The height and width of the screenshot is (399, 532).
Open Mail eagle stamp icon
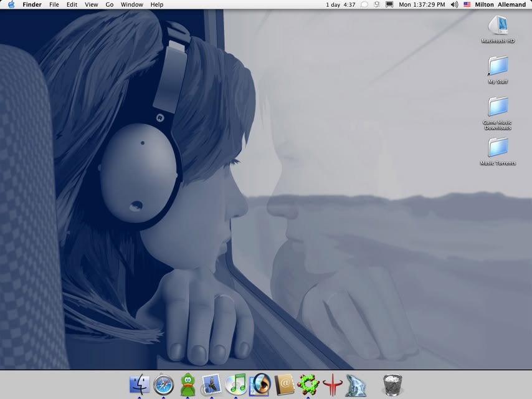coord(211,385)
